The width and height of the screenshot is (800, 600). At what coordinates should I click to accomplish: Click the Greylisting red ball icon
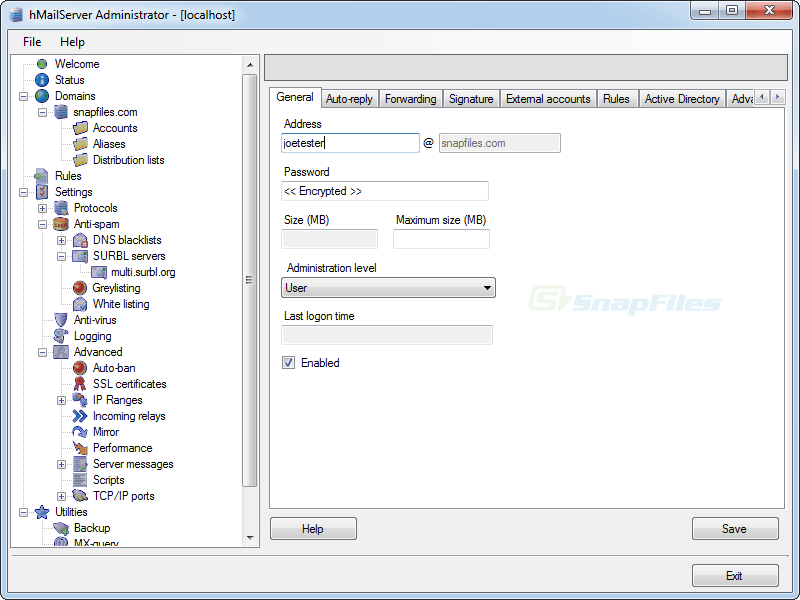(x=80, y=288)
